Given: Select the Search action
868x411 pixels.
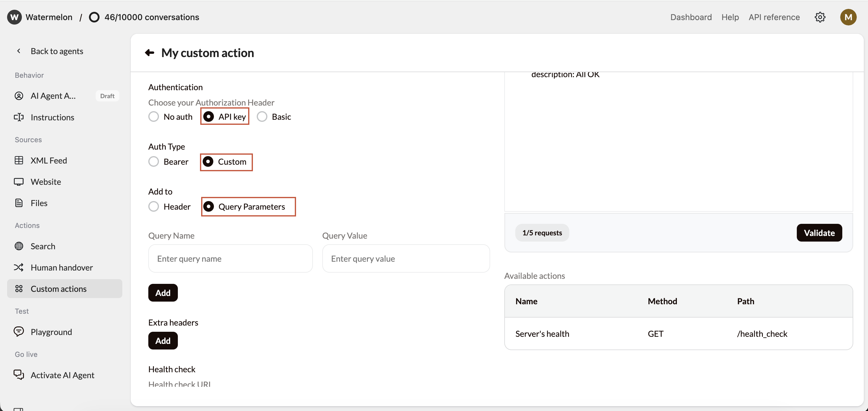Looking at the screenshot, I should coord(43,246).
